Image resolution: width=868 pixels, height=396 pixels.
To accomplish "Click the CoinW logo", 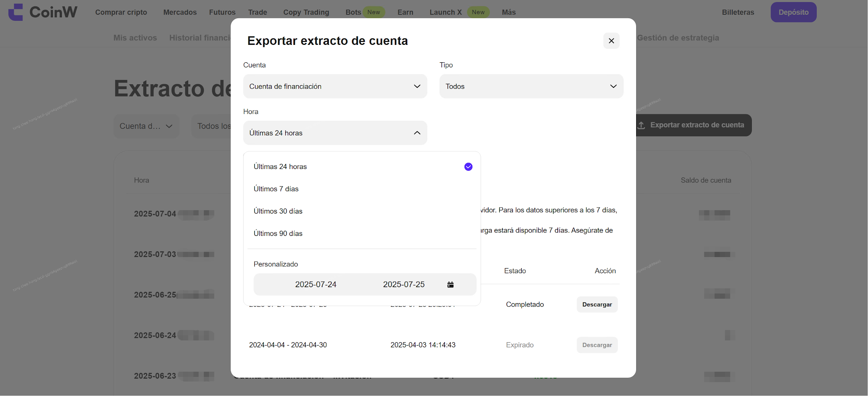I will click(x=43, y=12).
